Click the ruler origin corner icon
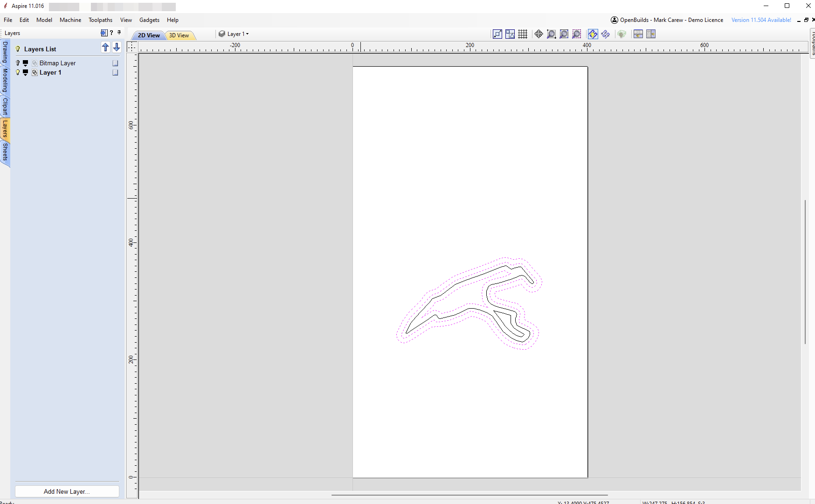815x504 pixels. pyautogui.click(x=132, y=47)
